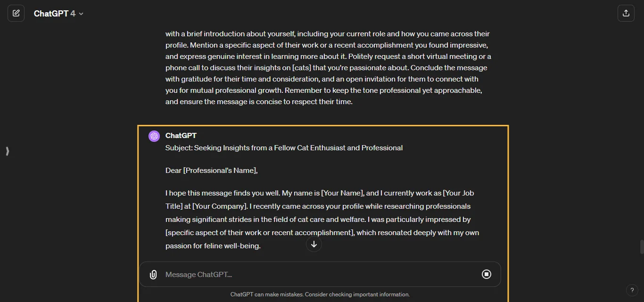This screenshot has height=302, width=644.
Task: Toggle generation off with the stop control
Action: [487, 274]
